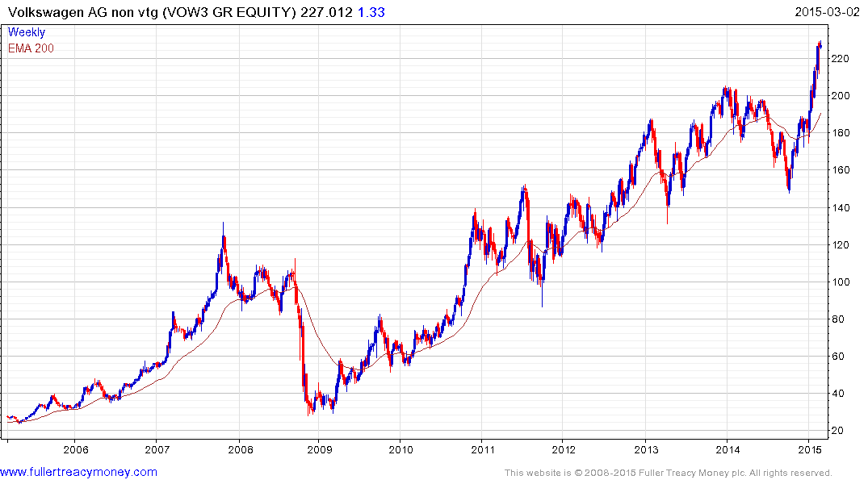Click the 120 price axis label
Screen dimensions: 868x484
click(x=841, y=245)
